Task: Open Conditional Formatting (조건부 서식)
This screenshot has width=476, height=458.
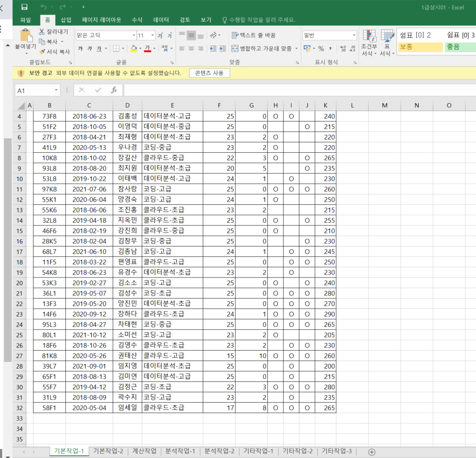Action: coord(369,43)
